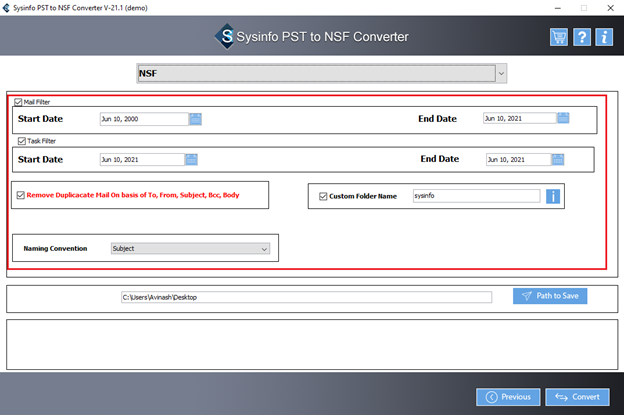
Task: Click the Path to Save button
Action: [550, 296]
